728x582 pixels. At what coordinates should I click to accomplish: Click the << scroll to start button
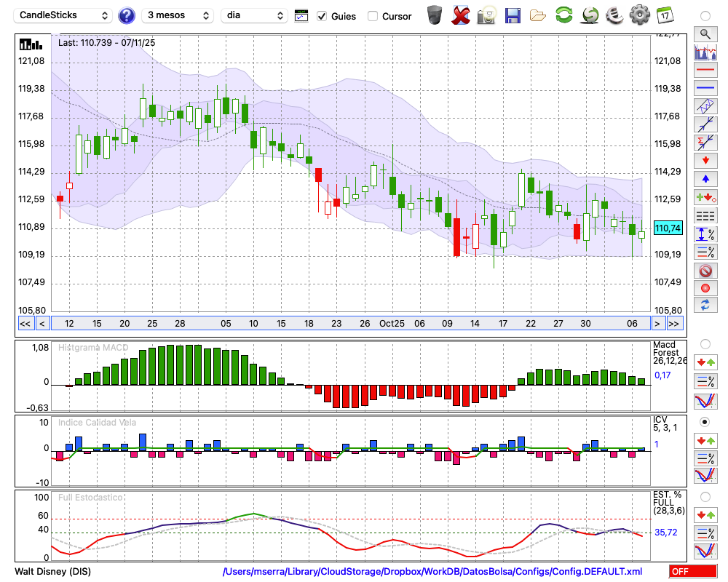[x=25, y=324]
